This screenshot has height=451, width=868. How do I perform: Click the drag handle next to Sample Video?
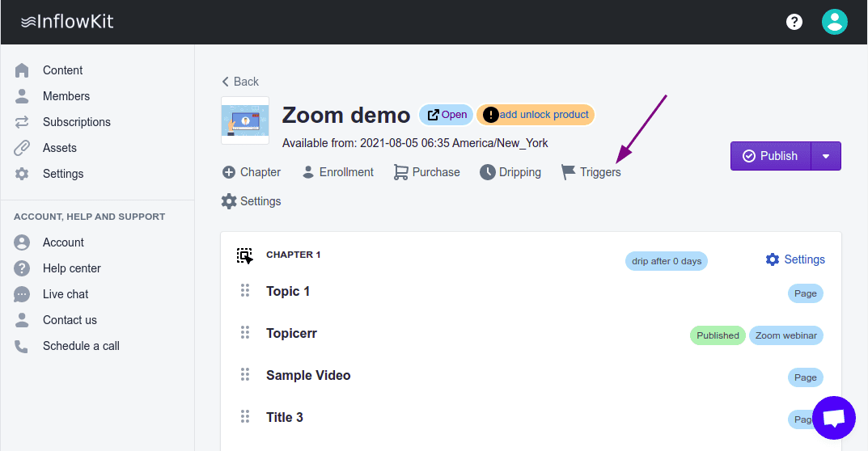(245, 375)
